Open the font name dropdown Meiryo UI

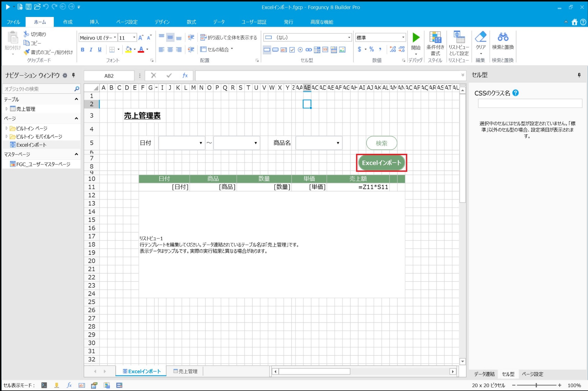pyautogui.click(x=115, y=38)
